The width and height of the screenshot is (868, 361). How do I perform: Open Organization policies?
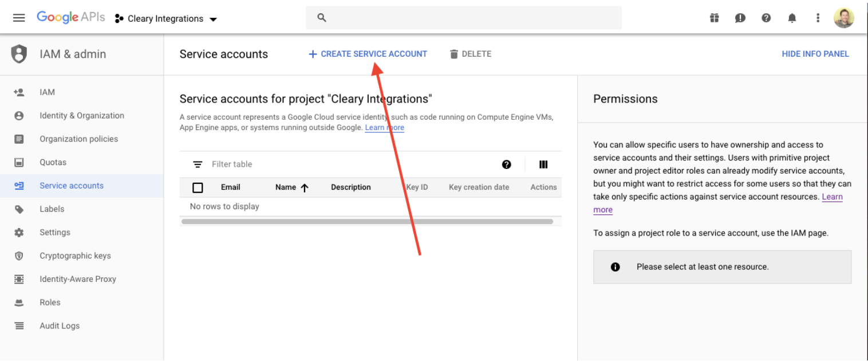[78, 139]
